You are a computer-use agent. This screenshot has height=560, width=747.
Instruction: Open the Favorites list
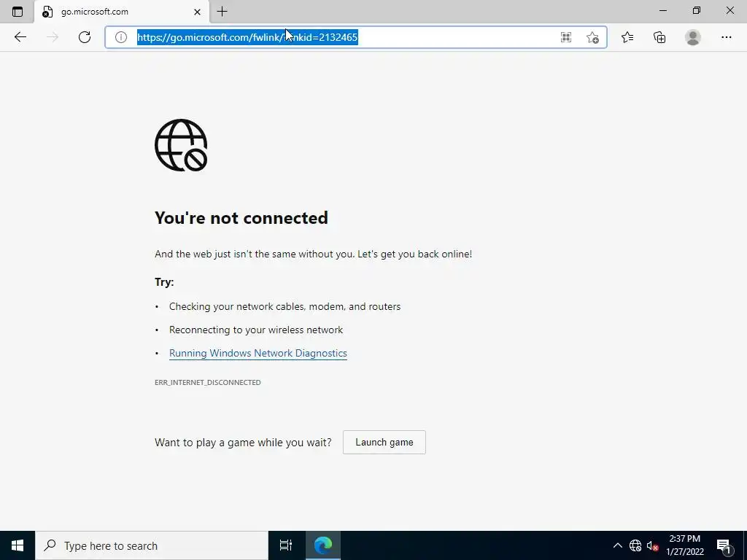pyautogui.click(x=627, y=37)
